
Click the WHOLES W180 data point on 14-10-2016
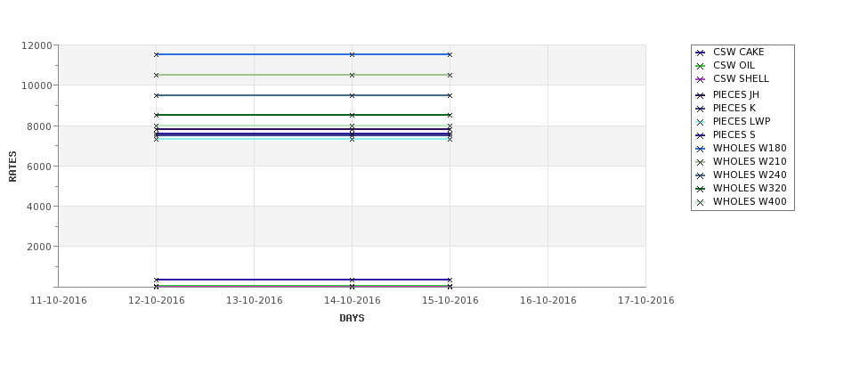click(352, 54)
